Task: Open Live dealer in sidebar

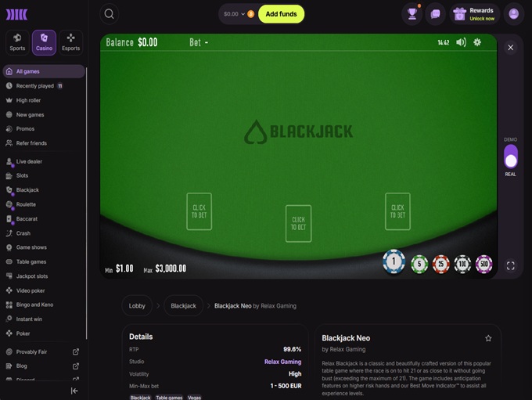Action: [x=29, y=161]
